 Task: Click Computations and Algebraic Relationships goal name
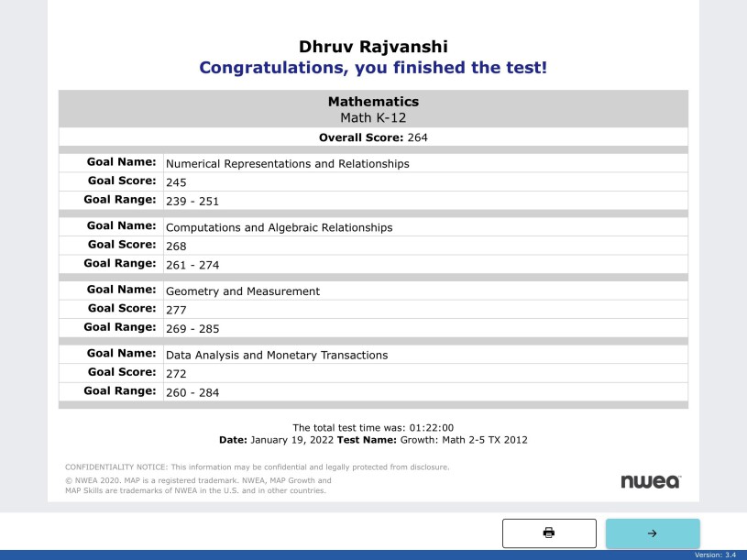(x=279, y=227)
